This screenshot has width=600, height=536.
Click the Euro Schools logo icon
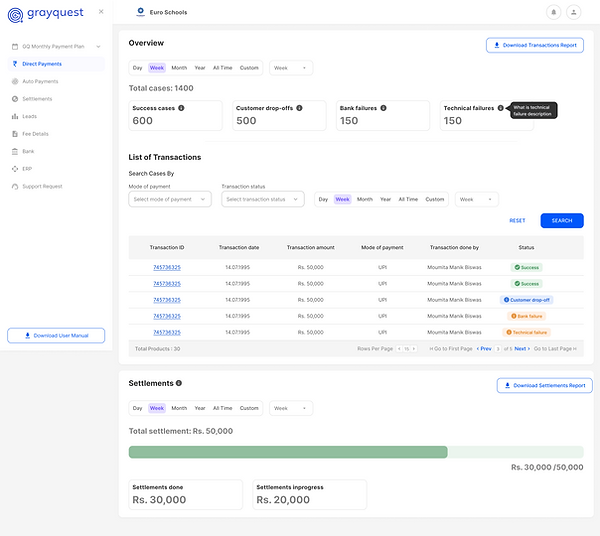[x=140, y=12]
